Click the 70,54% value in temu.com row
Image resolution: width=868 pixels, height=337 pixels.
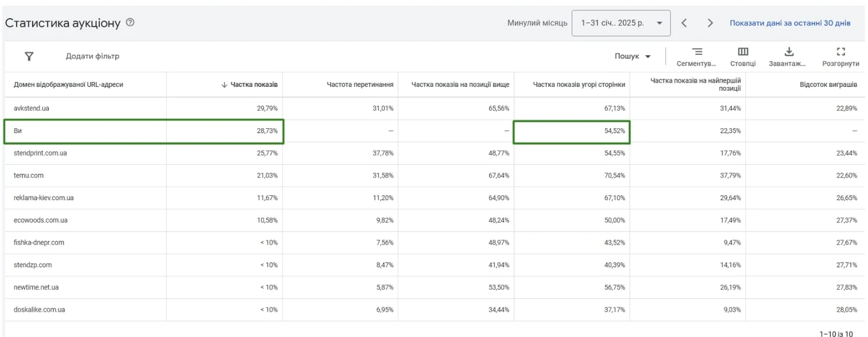point(614,175)
